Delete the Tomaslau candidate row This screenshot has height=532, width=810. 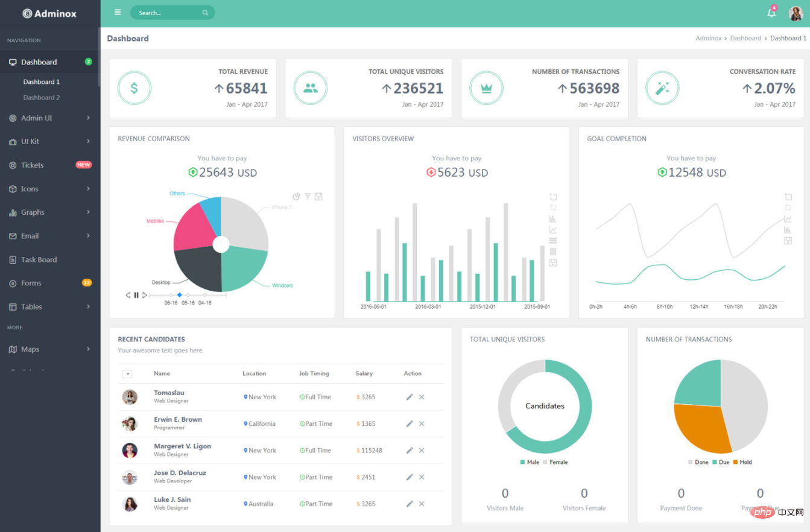tap(422, 397)
